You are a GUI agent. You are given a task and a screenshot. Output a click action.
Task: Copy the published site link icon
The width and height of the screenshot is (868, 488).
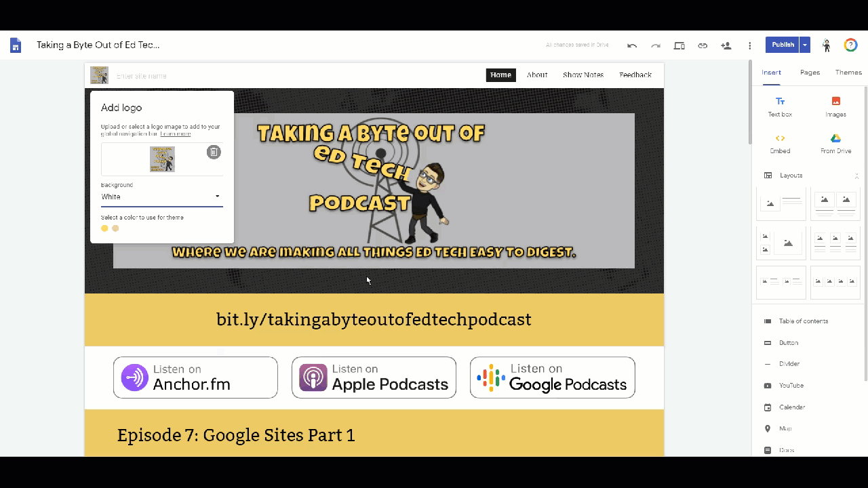pos(703,45)
